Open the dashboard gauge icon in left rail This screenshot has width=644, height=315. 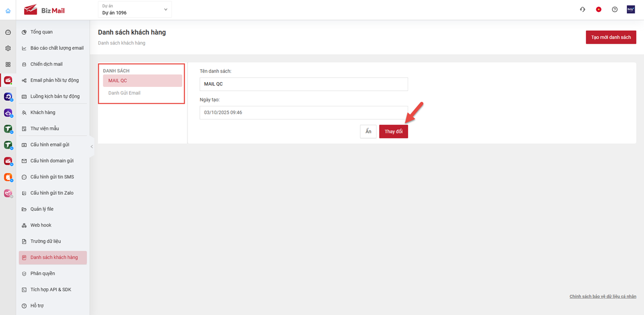[x=8, y=32]
